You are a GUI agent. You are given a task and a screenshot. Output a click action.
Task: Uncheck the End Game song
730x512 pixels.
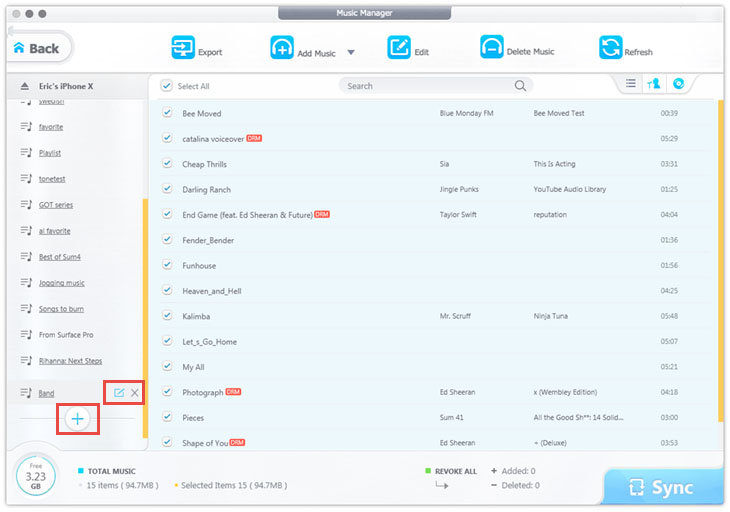pyautogui.click(x=167, y=214)
